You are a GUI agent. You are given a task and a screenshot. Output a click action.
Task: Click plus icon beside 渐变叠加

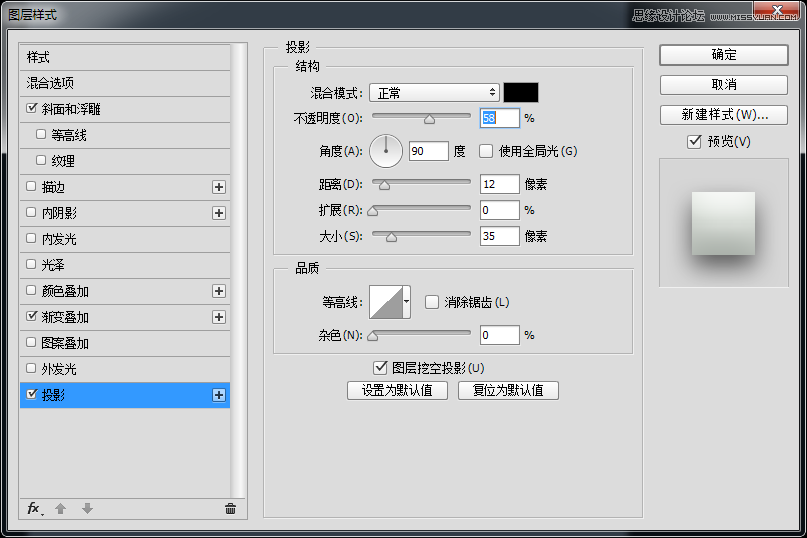tap(219, 317)
